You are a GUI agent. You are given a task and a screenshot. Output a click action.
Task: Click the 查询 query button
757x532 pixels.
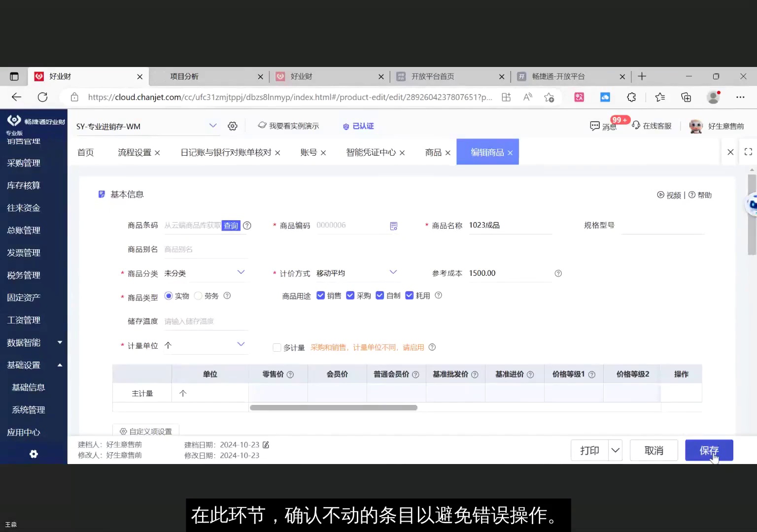pos(230,225)
